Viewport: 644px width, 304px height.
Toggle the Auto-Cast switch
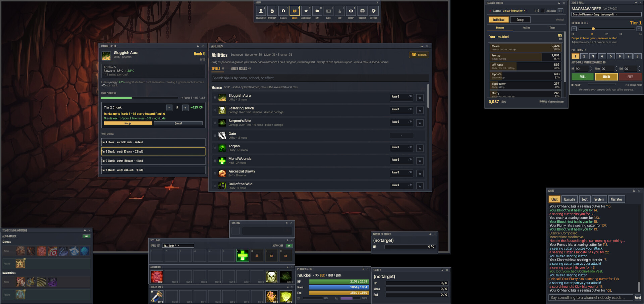[289, 246]
